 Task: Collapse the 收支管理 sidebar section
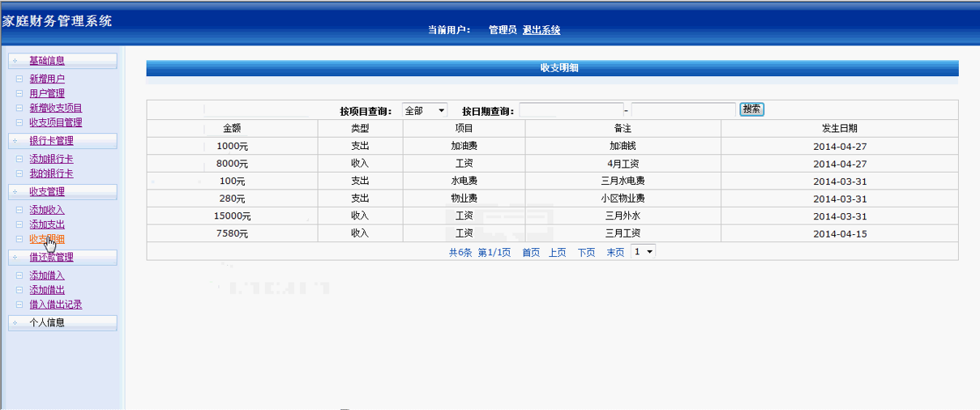click(x=62, y=192)
